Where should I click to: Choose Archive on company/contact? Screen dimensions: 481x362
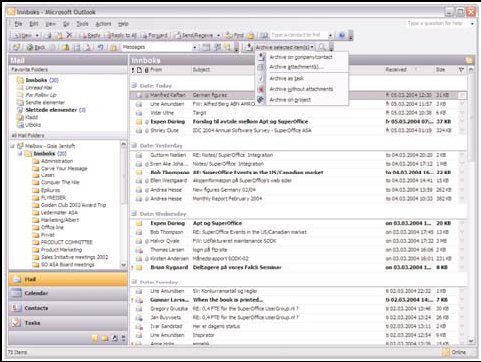(301, 57)
